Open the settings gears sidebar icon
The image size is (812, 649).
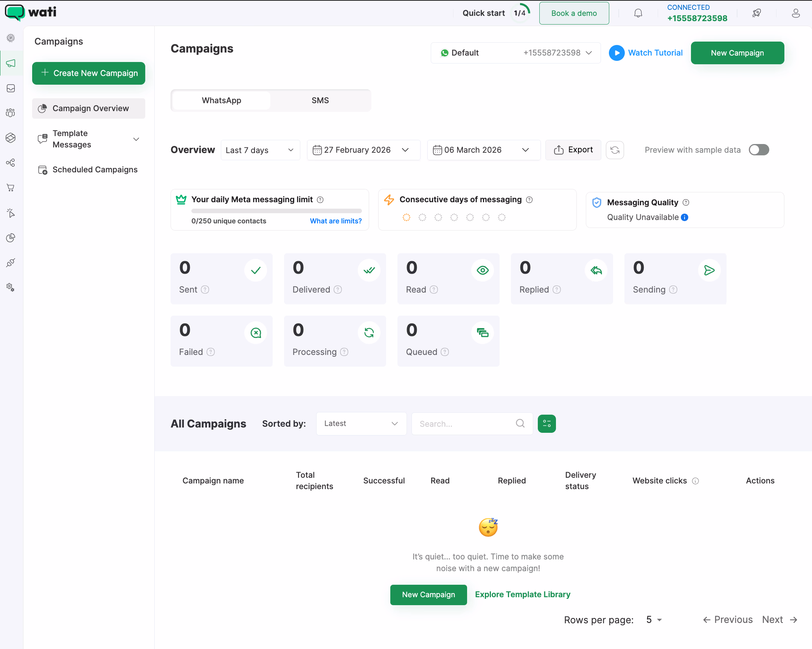pyautogui.click(x=11, y=287)
